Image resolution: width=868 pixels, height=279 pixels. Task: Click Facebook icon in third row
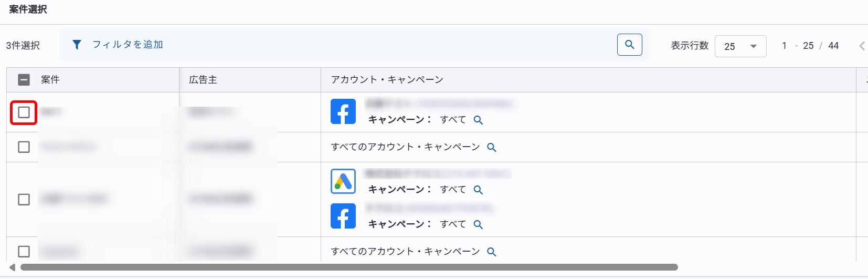pyautogui.click(x=343, y=216)
